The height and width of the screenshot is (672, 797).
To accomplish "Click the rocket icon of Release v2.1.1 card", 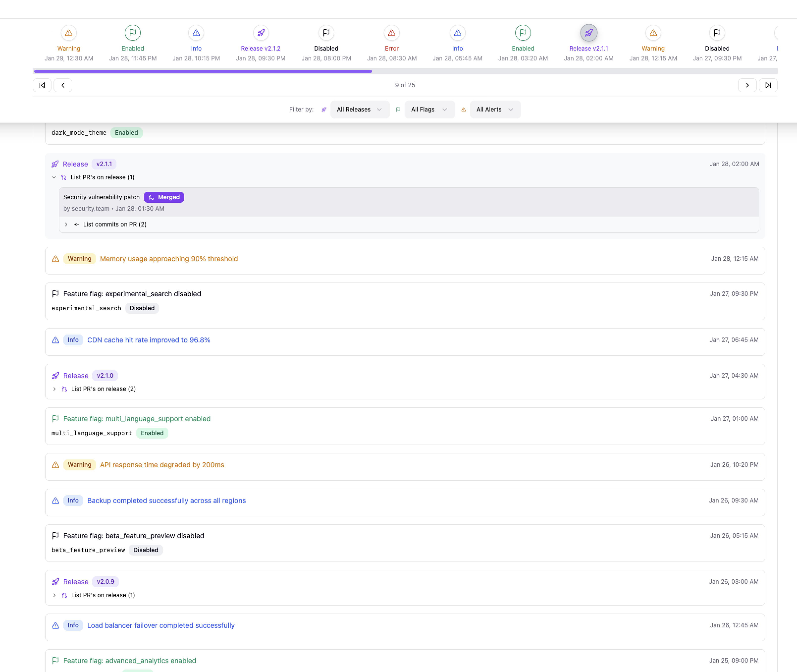I will pos(55,164).
